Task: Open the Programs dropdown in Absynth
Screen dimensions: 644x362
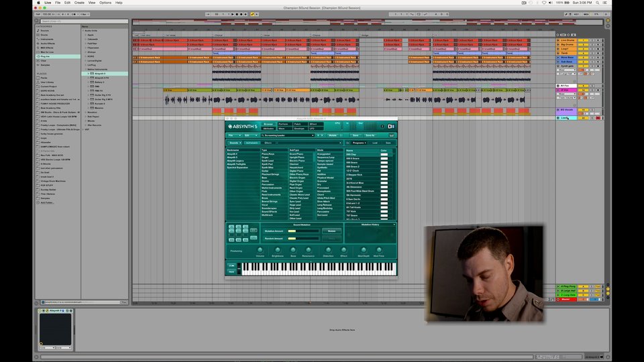Action: [x=358, y=143]
